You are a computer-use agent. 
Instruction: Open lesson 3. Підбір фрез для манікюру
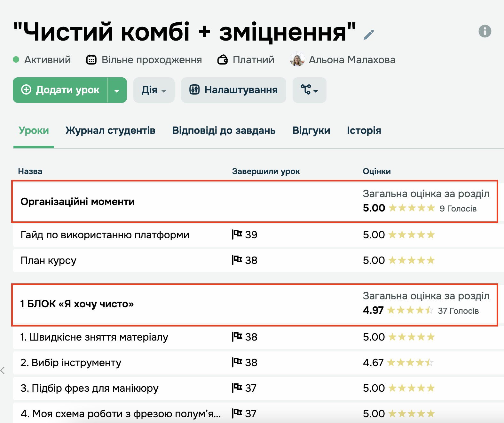tap(90, 388)
